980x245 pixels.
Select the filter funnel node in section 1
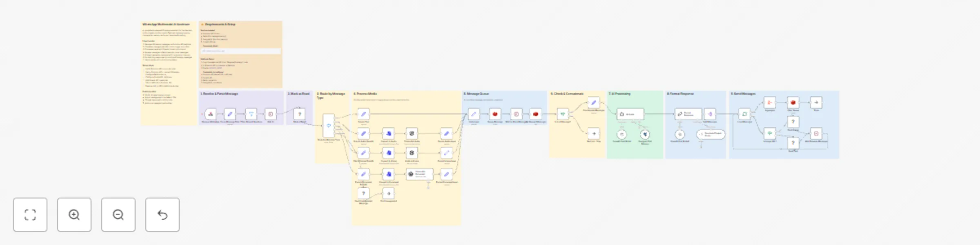coord(251,114)
